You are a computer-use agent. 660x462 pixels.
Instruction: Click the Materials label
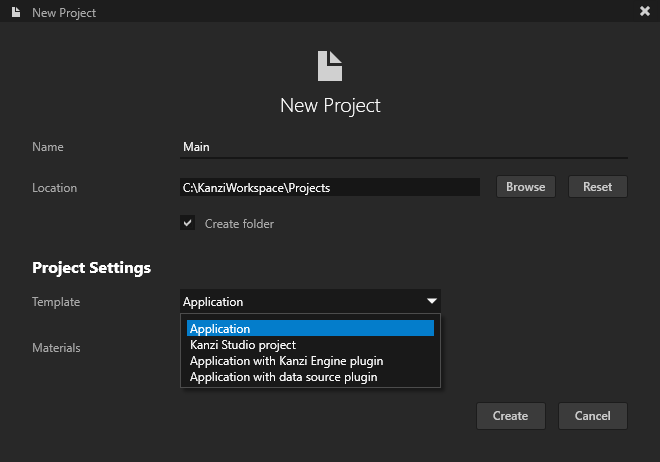tap(56, 347)
